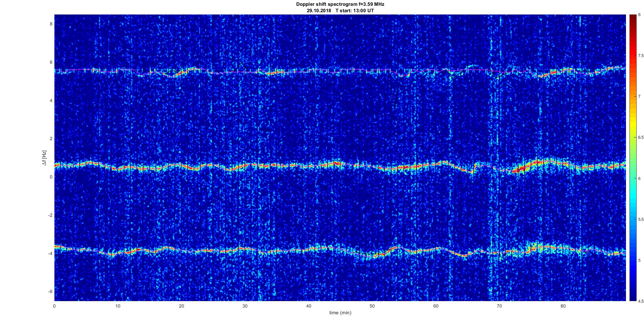Select y-axis tick label '-2'
Screen dimensions: 644x323
50,215
